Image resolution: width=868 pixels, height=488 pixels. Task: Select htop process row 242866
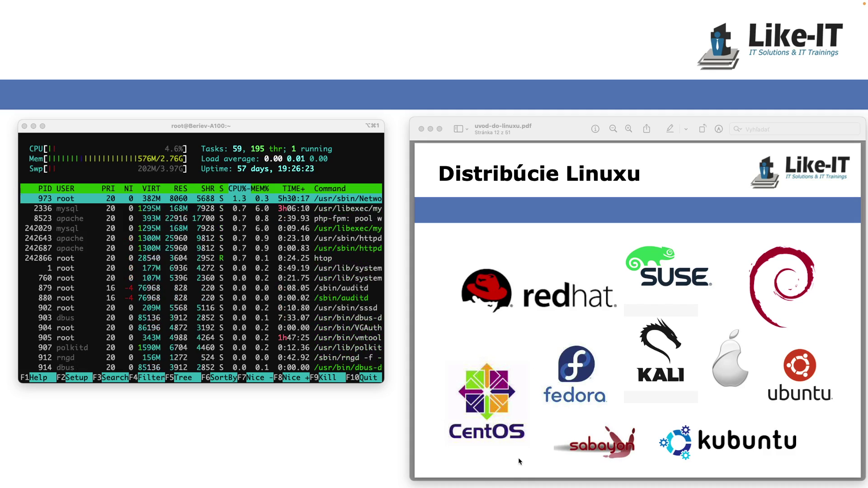tap(201, 258)
